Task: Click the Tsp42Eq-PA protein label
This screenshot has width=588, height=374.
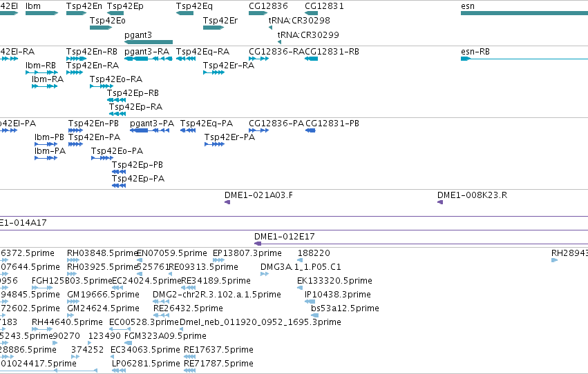Action: 207,123
